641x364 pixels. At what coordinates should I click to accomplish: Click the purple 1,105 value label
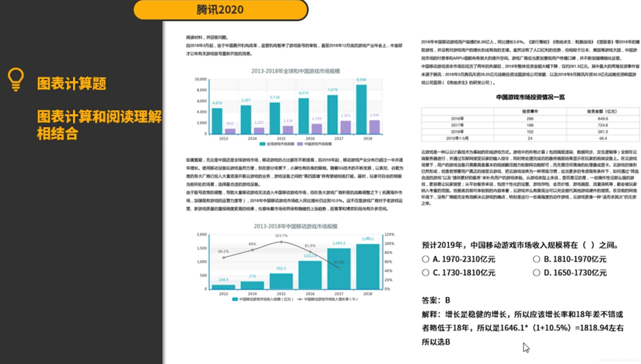click(259, 123)
